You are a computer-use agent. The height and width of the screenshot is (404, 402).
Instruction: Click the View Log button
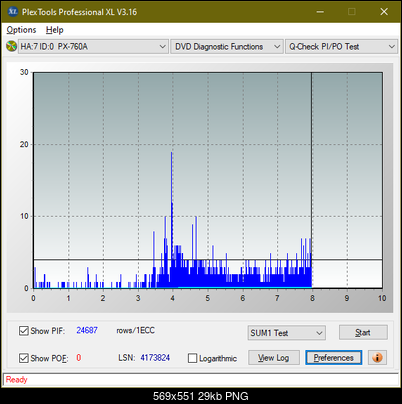pos(274,358)
